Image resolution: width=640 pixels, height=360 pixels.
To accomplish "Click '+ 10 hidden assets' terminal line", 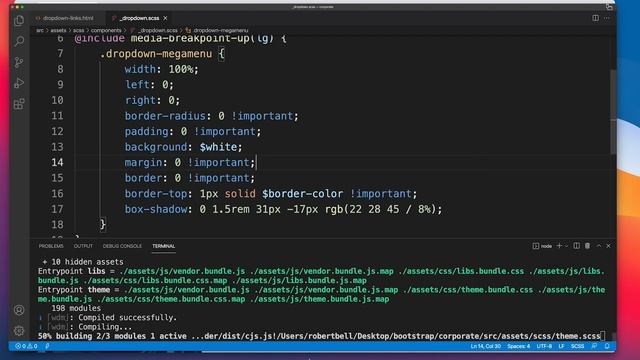I will [x=83, y=262].
